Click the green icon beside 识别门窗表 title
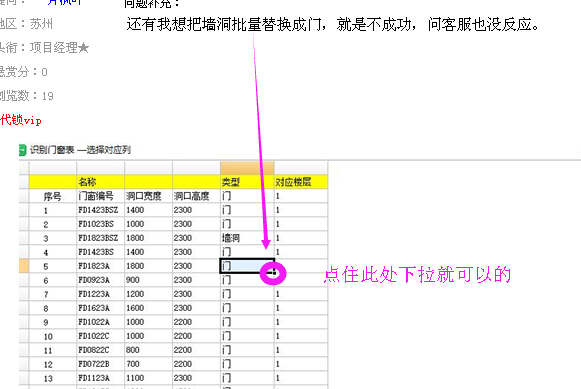581x389 pixels. [x=22, y=150]
